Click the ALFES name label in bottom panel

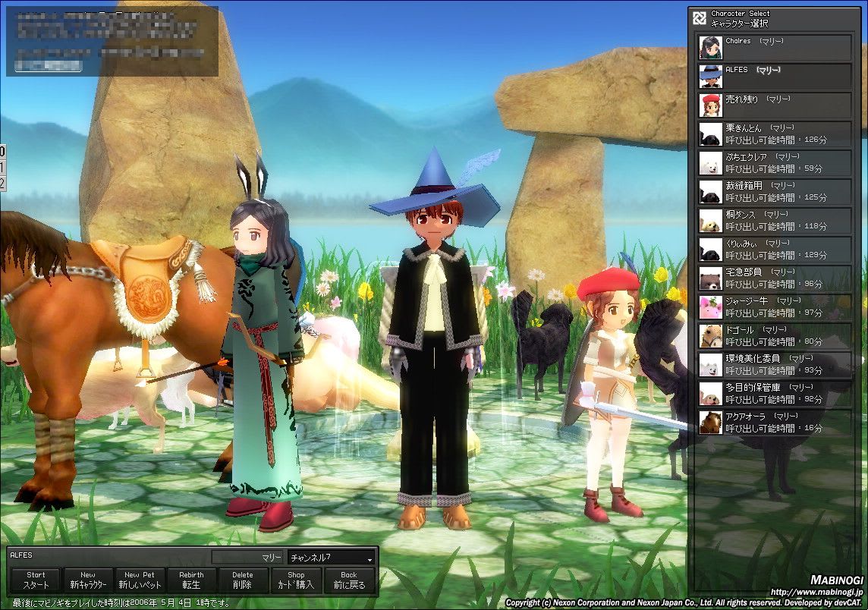click(21, 555)
